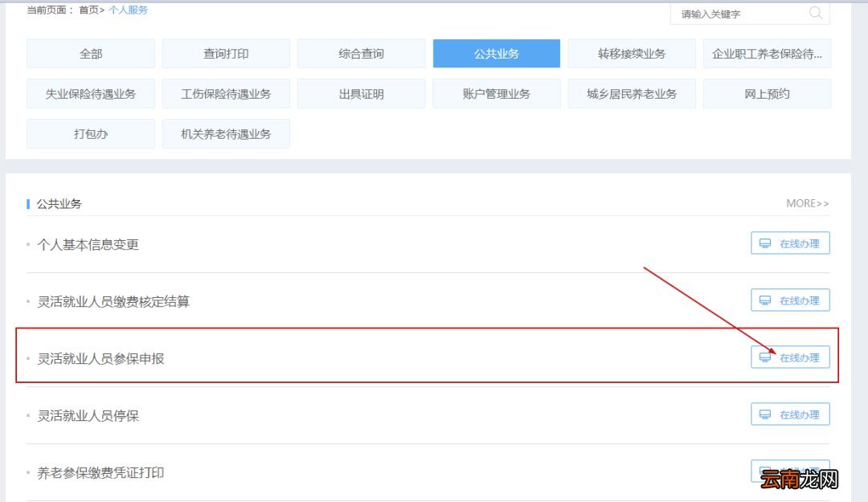Select the 失业保险待遇业务 category tab
This screenshot has width=868, height=502.
91,93
